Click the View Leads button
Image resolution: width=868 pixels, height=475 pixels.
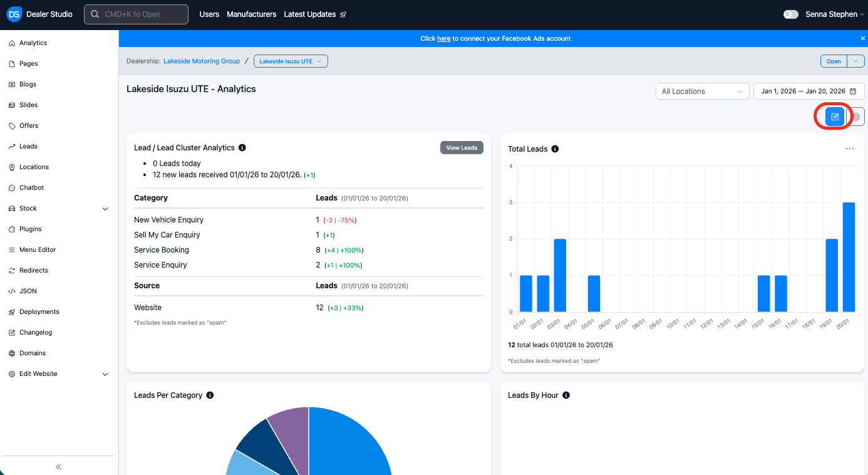(x=462, y=148)
